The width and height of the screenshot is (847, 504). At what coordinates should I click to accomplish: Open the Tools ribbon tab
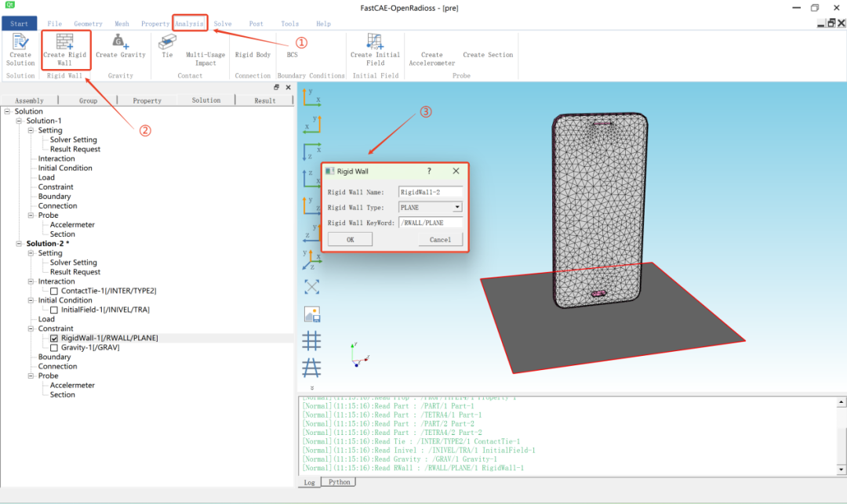click(x=289, y=24)
